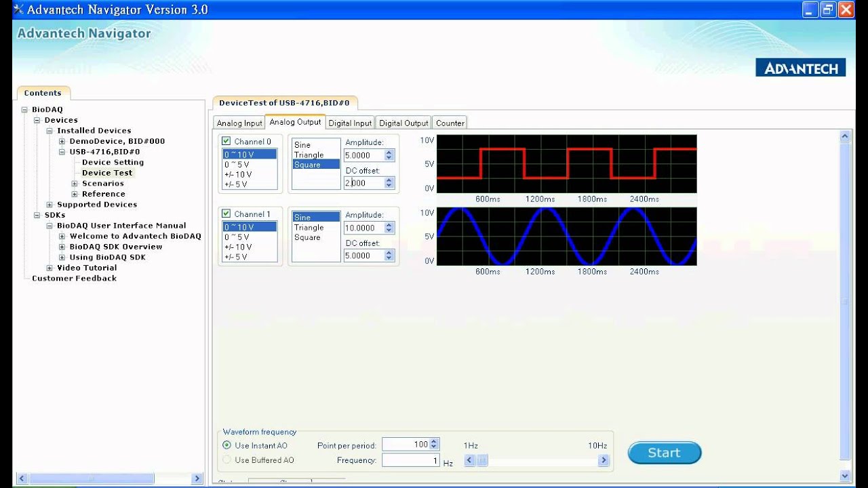Select +/- 5 V range for Channel 0
The height and width of the screenshot is (488, 868).
point(250,184)
